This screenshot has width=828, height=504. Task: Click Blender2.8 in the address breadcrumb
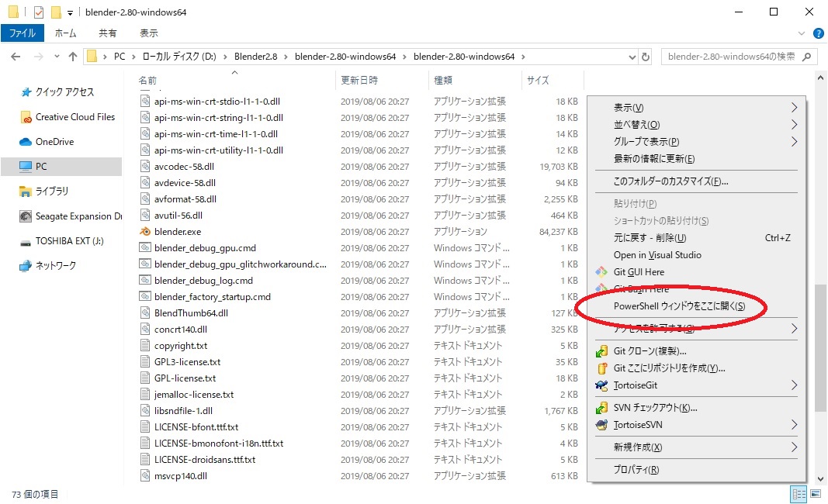click(255, 57)
